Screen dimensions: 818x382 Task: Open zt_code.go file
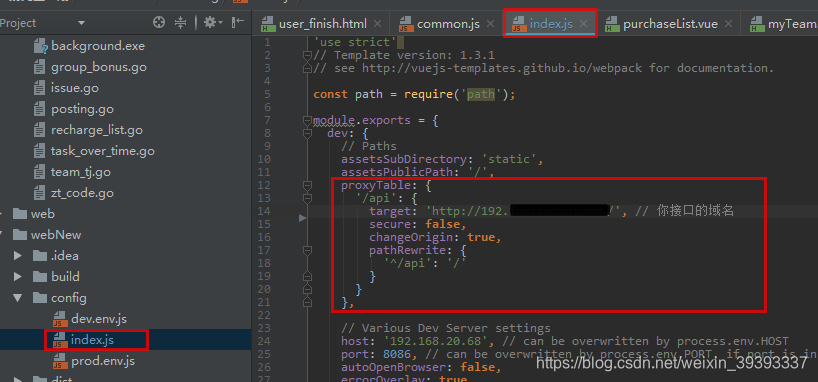point(82,193)
